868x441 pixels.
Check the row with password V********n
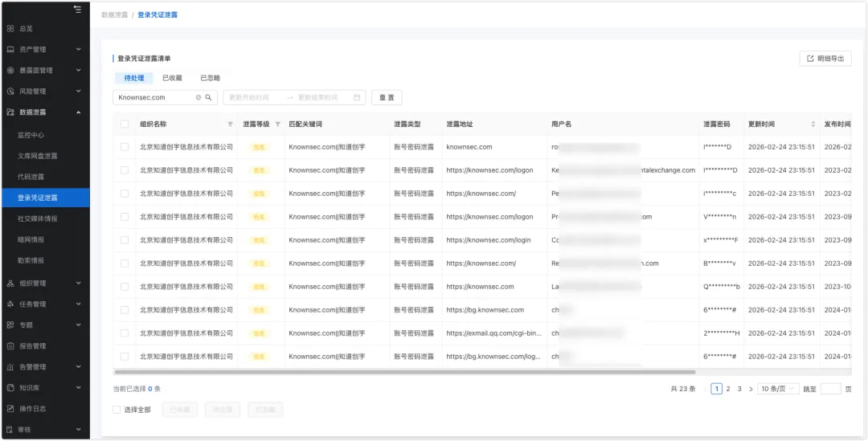point(125,217)
